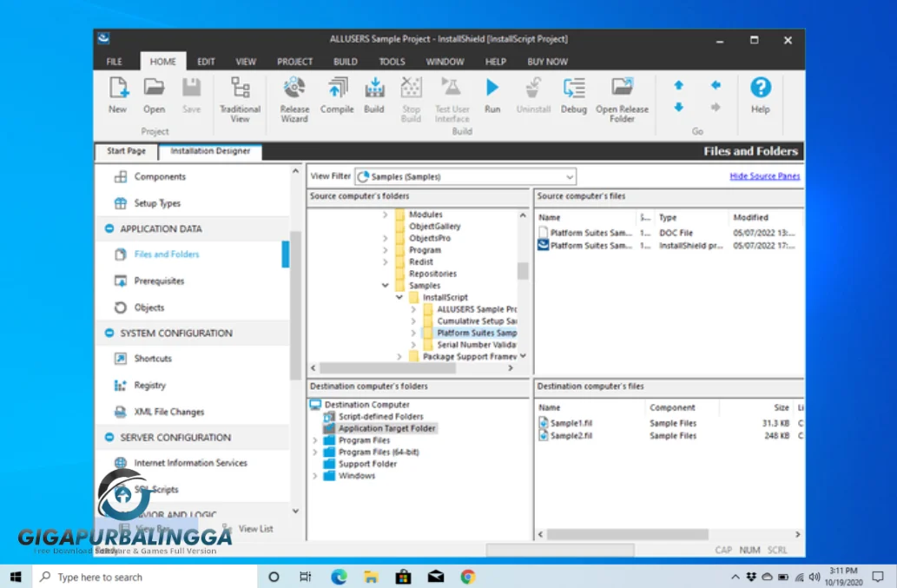Collapse the APPLICATION DATA section

[x=109, y=229]
